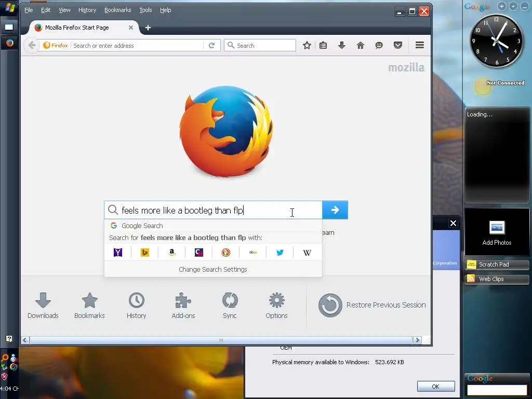This screenshot has height=399, width=532.
Task: Bookmark this page with the star icon
Action: pos(307,45)
